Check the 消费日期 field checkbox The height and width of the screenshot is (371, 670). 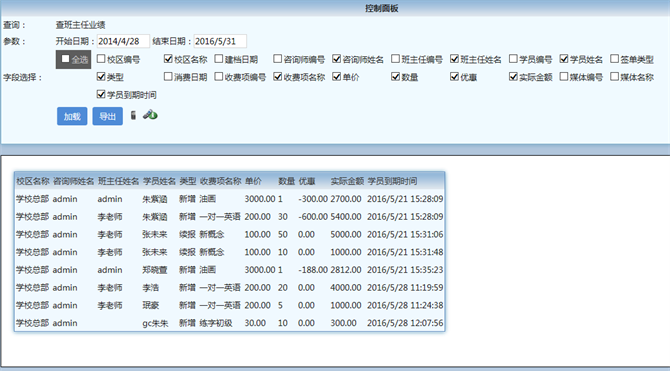coord(168,77)
